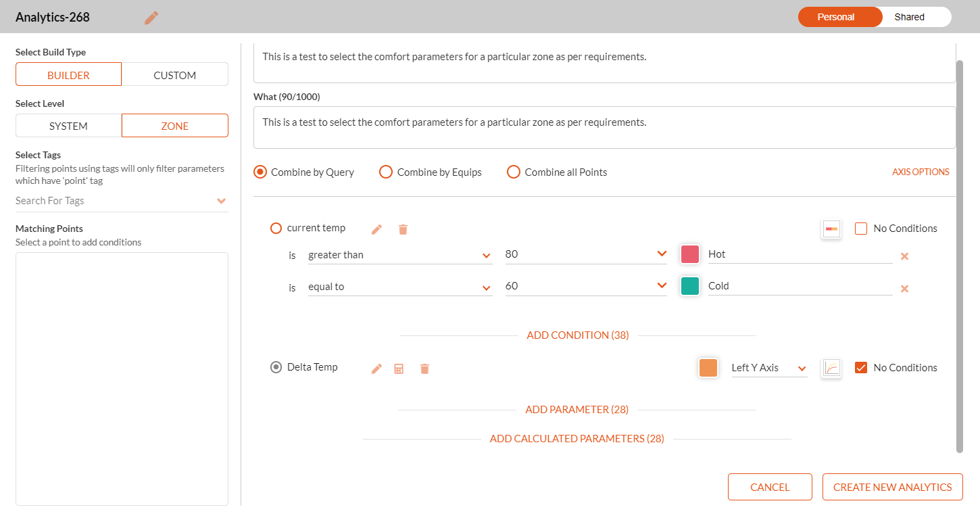Click the Analytics-268 title text
Screen dimensions: 980x520
click(53, 17)
